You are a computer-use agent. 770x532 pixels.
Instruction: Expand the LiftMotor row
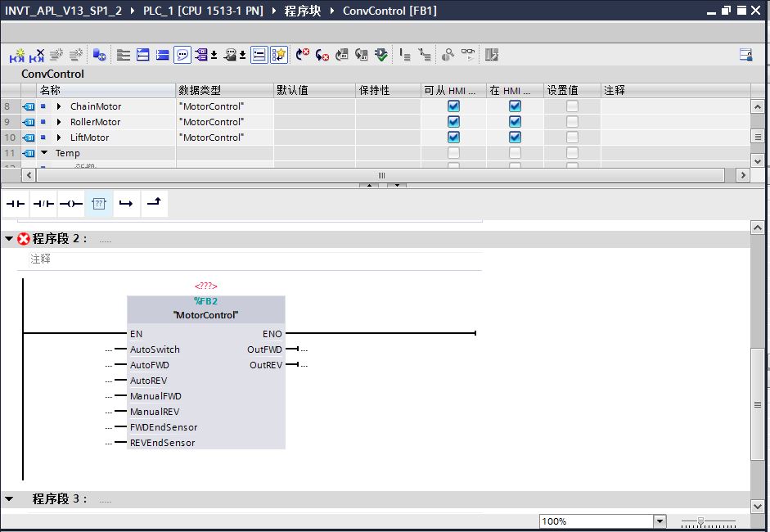point(59,138)
